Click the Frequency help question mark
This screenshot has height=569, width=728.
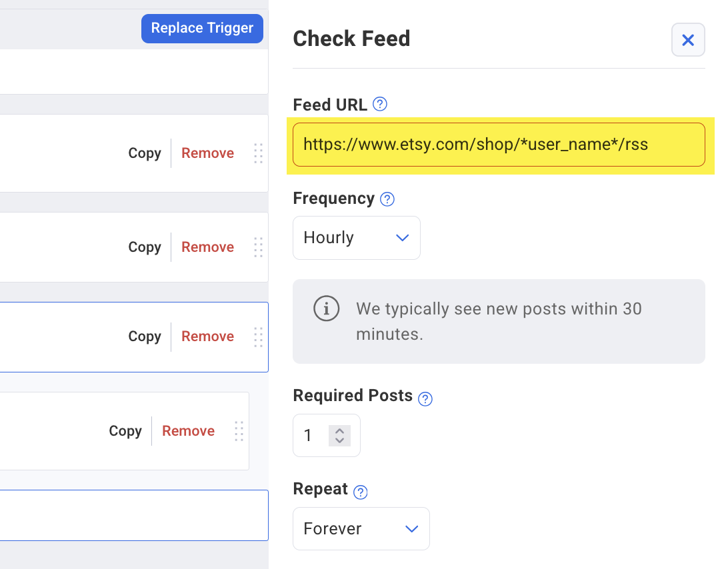[387, 199]
